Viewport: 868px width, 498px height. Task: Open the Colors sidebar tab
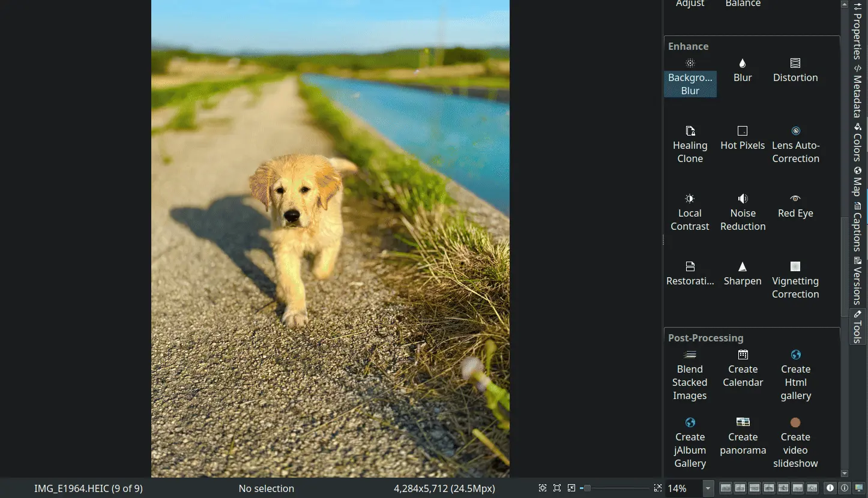[857, 143]
